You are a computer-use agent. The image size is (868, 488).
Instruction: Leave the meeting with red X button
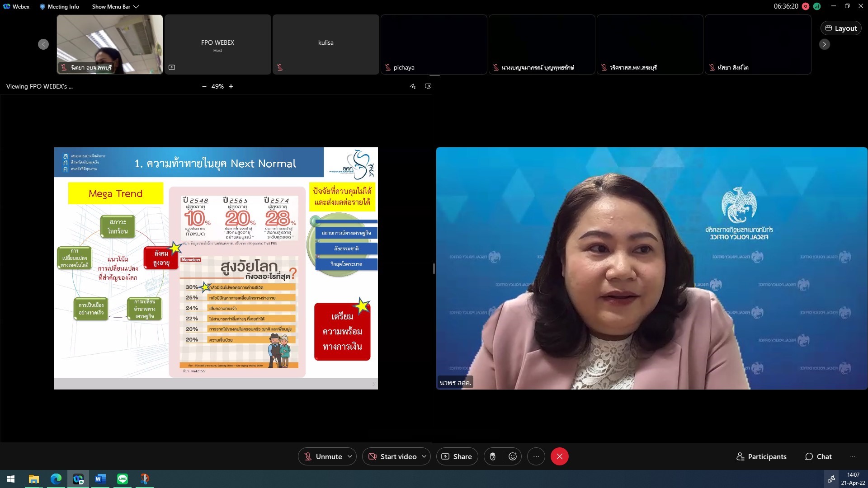560,456
